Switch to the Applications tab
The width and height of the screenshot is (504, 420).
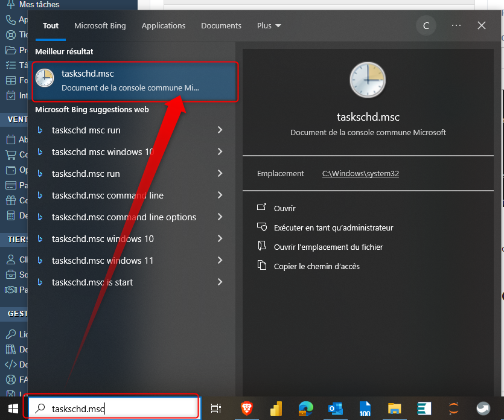pyautogui.click(x=164, y=26)
